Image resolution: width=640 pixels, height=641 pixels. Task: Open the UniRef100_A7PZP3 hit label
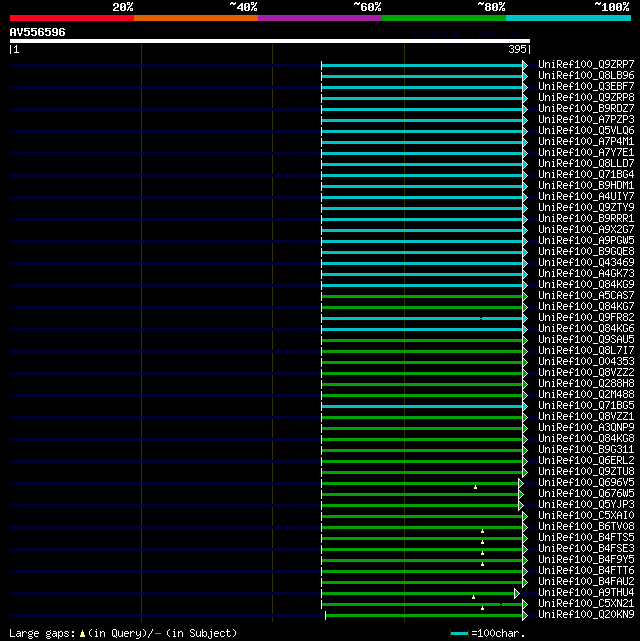click(x=586, y=120)
